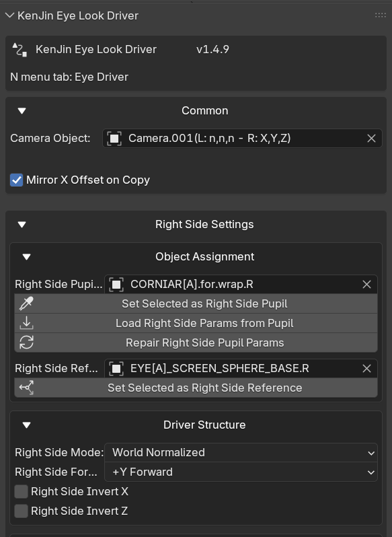Click the 'Right Side Mode:' label

59,453
